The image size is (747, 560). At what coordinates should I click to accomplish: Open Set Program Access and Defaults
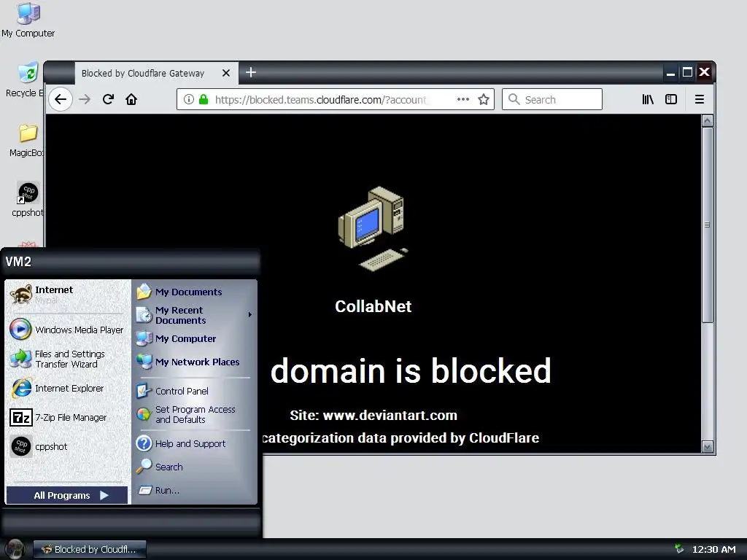pos(194,414)
